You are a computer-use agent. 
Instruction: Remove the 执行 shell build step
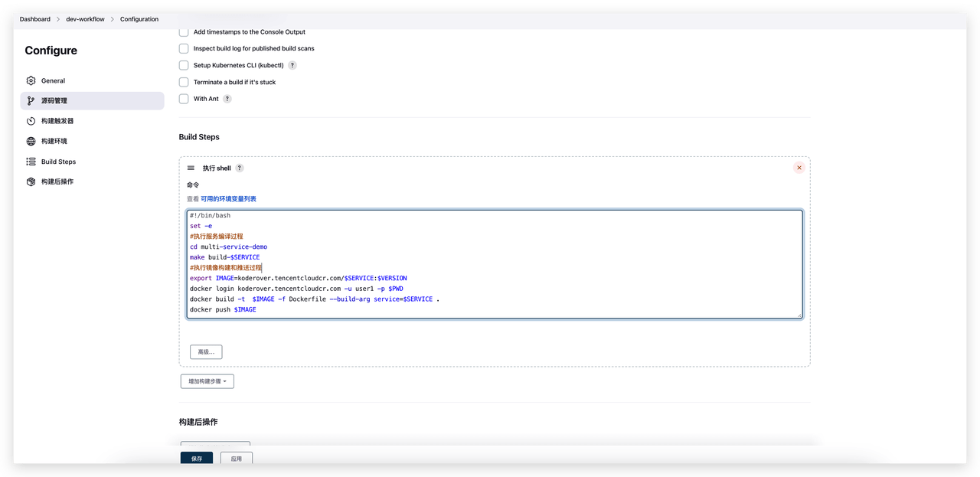pyautogui.click(x=799, y=168)
